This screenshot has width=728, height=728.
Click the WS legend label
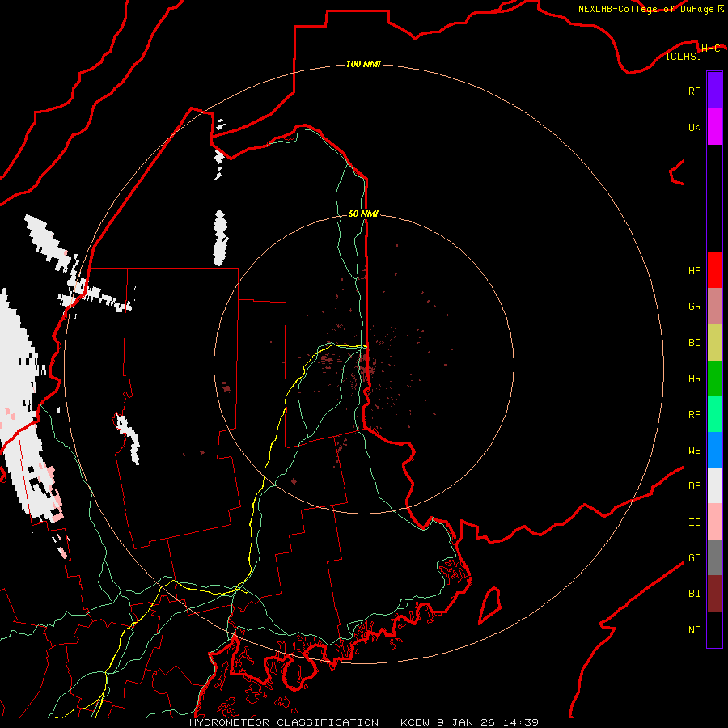click(694, 451)
